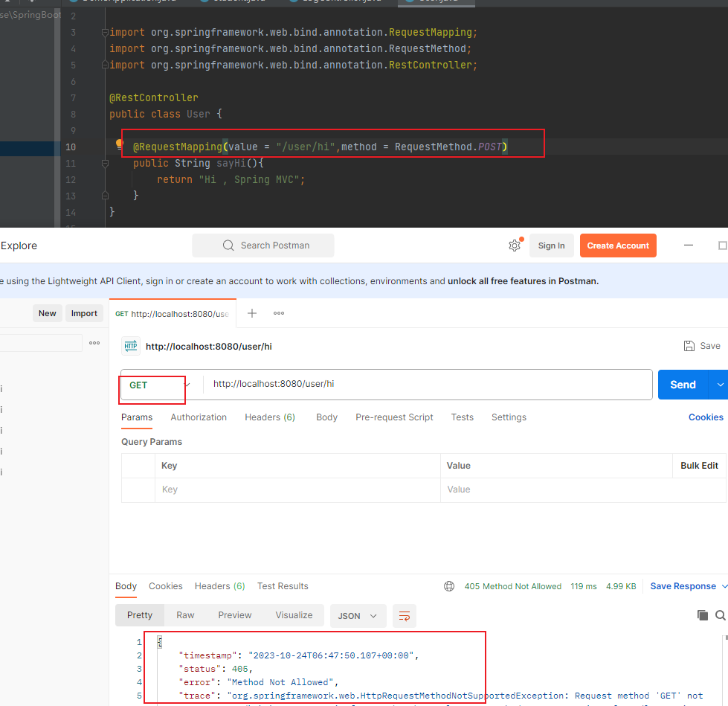Click line number 10 in the gutter
728x706 pixels.
[x=70, y=147]
